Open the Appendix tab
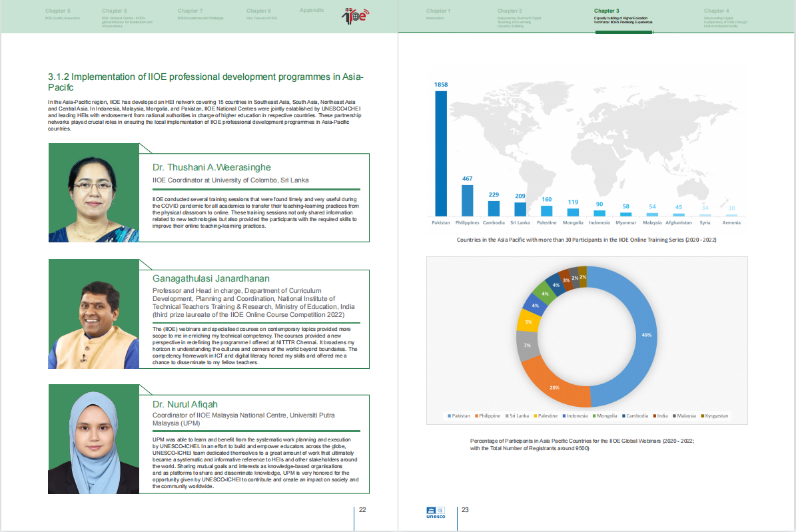796x532 pixels. coord(312,11)
